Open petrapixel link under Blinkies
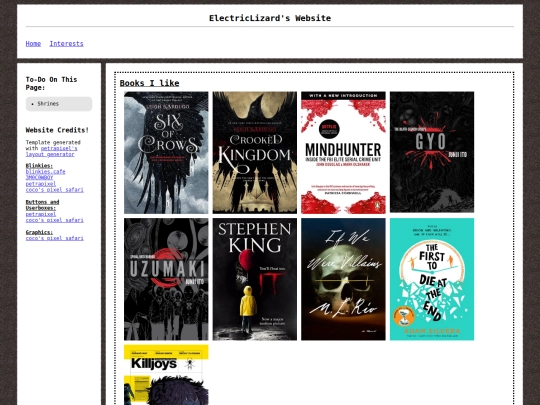Image resolution: width=540 pixels, height=405 pixels. (x=41, y=184)
